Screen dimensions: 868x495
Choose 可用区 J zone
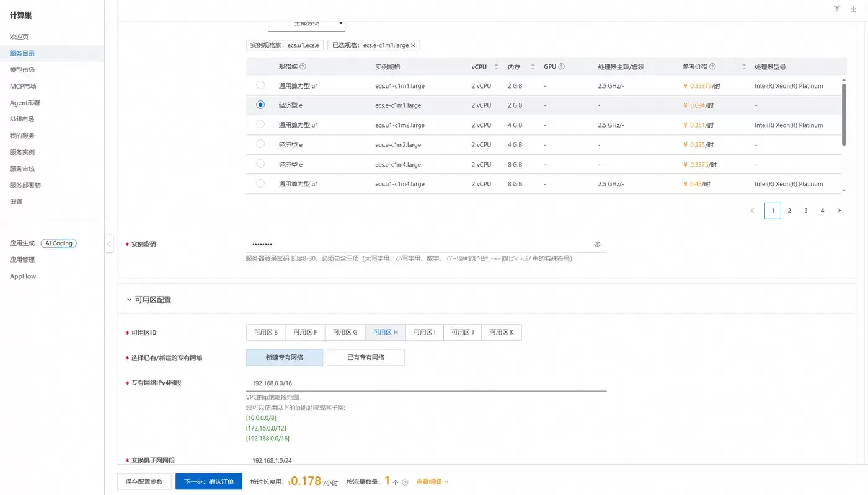[x=463, y=333]
